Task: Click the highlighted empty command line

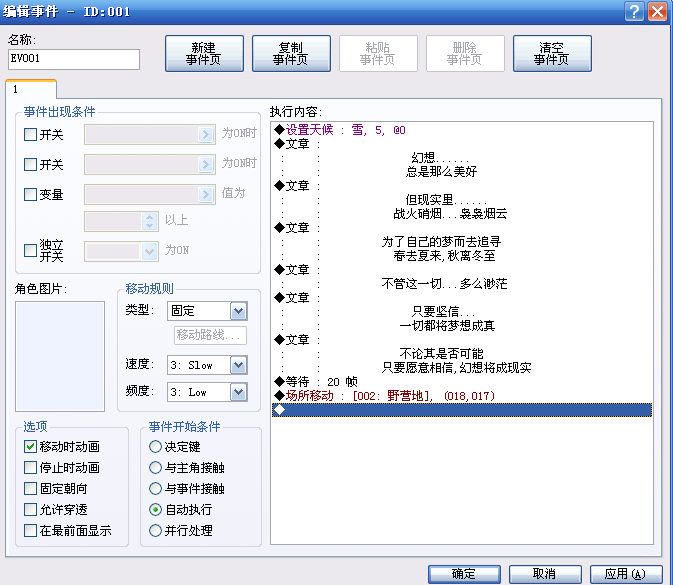Action: point(462,410)
